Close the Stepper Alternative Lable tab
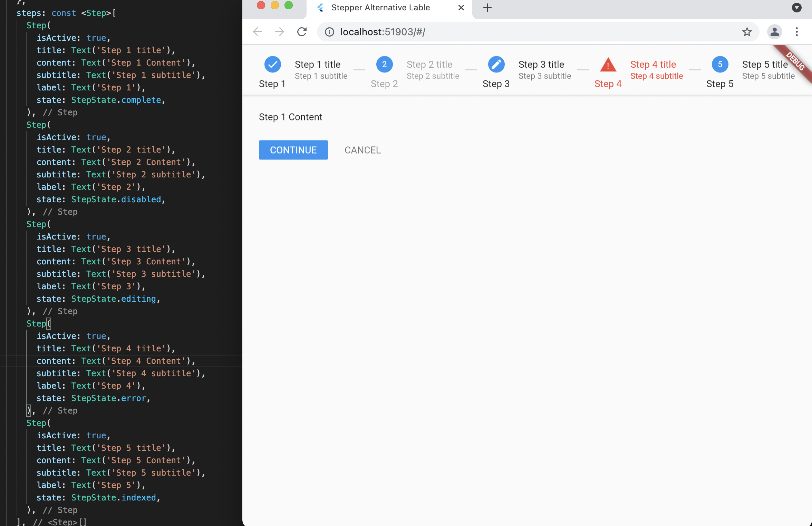Viewport: 812px width, 526px height. coord(461,8)
